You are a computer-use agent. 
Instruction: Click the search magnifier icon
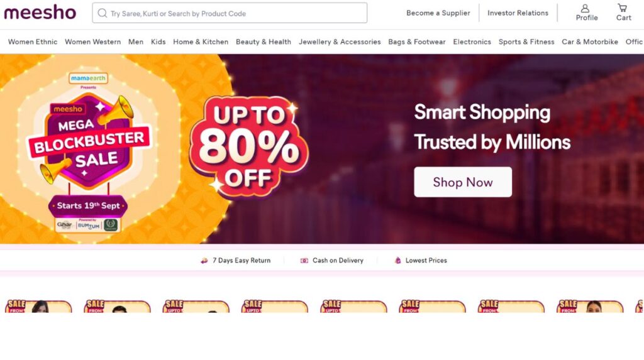(103, 13)
